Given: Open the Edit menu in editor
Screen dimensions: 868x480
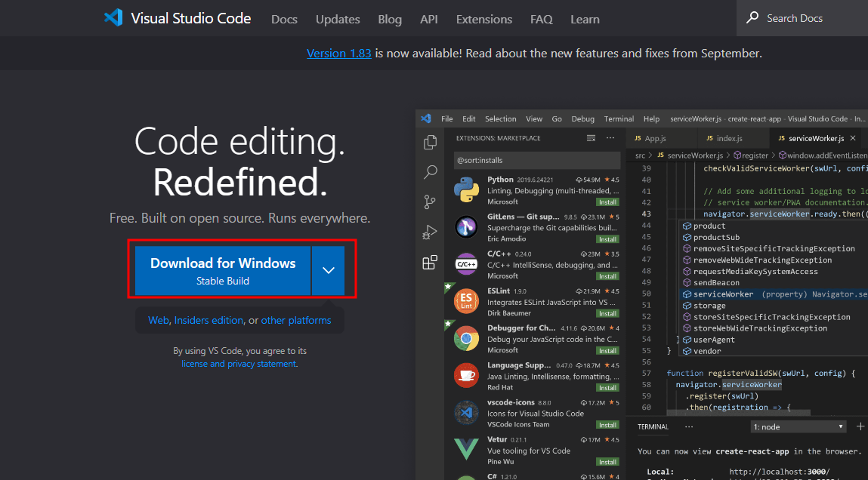Looking at the screenshot, I should (469, 119).
